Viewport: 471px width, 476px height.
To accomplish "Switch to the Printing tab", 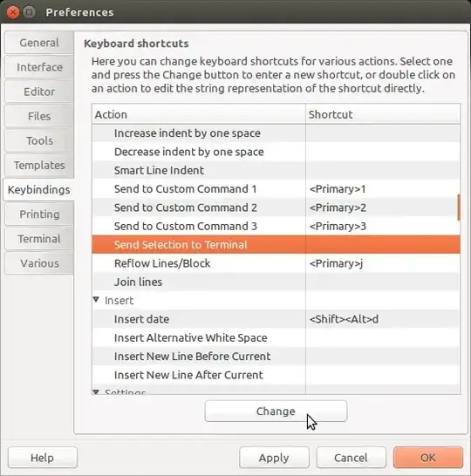I will (39, 214).
